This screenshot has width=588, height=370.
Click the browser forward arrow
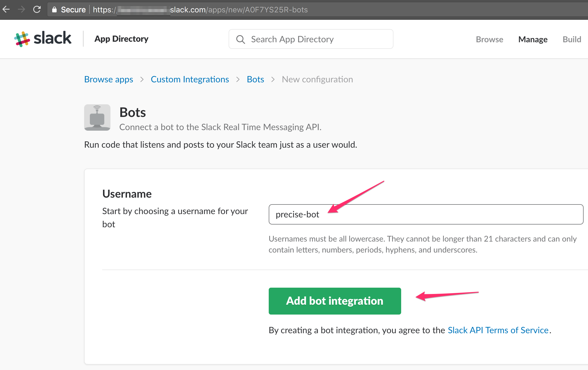[x=21, y=10]
